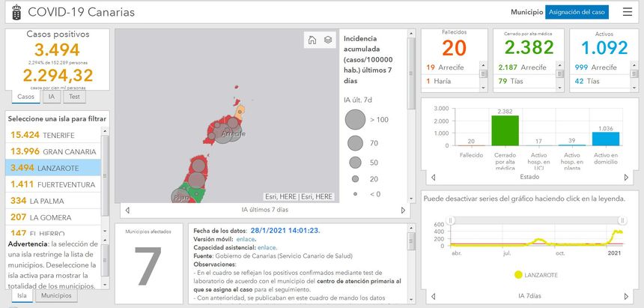Select FUERTEVENTURA in the island list
The image size is (644, 308).
(x=52, y=184)
